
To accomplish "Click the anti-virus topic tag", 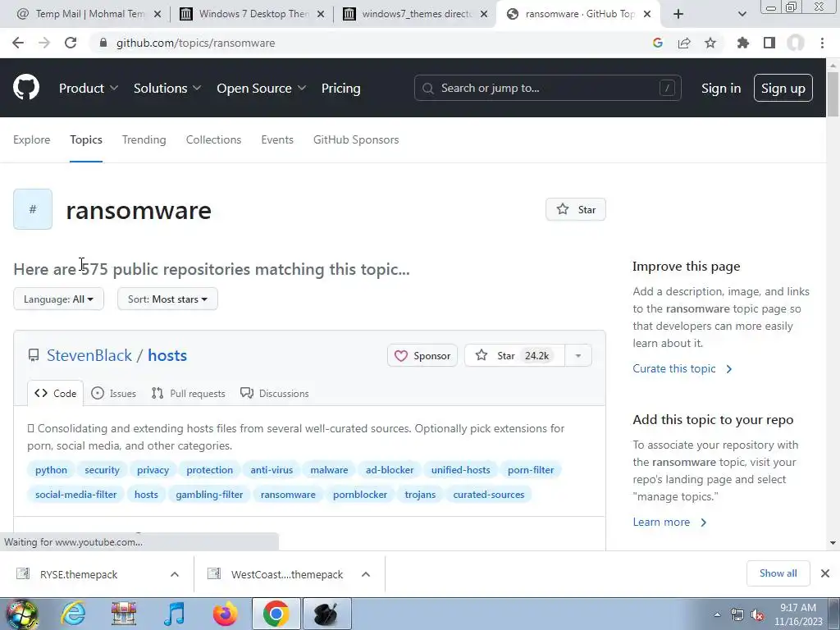I will click(x=272, y=470).
